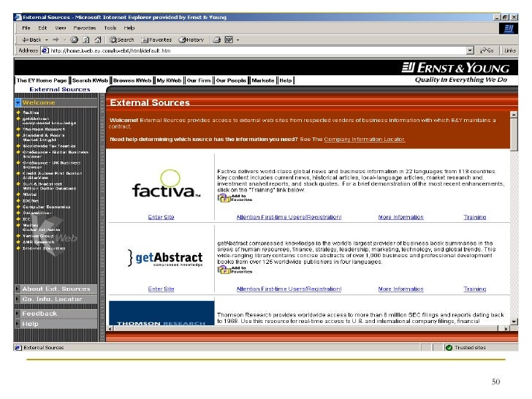Open the Search toolbar button
Screen dimensions: 532x399
tap(121, 39)
